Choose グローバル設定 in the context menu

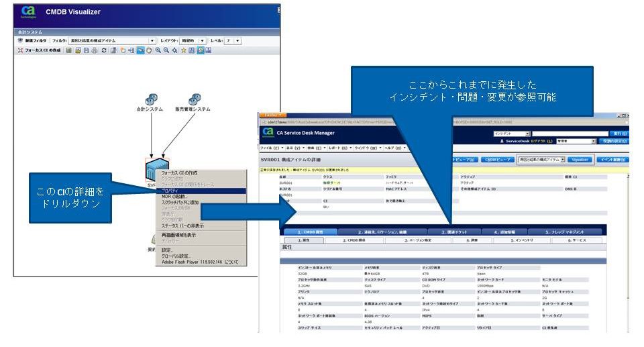pos(176,256)
